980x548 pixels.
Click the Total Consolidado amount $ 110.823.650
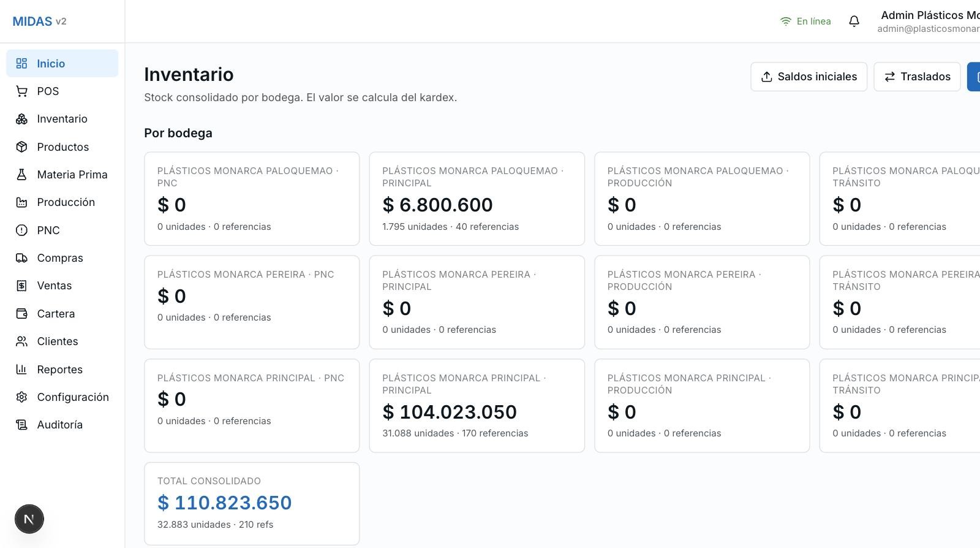point(225,503)
